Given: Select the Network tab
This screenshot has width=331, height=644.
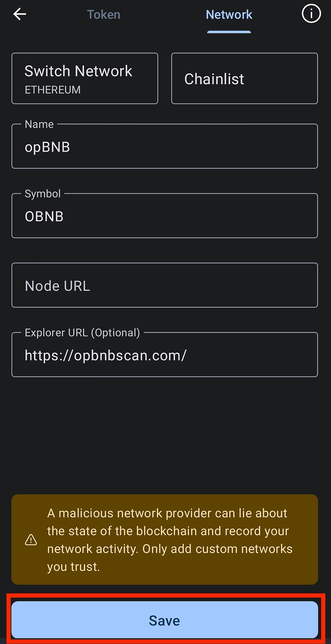Looking at the screenshot, I should 229,15.
